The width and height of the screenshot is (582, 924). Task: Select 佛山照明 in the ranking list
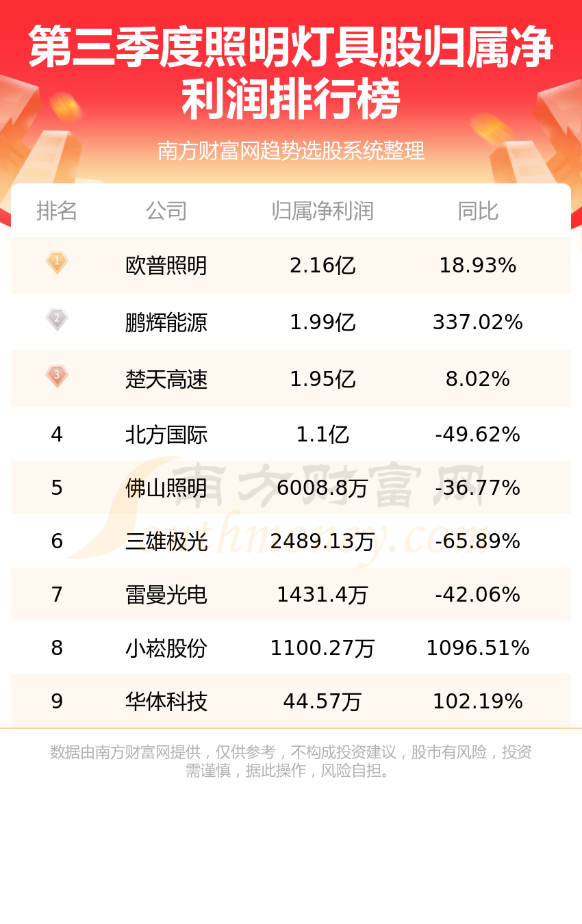pos(166,488)
